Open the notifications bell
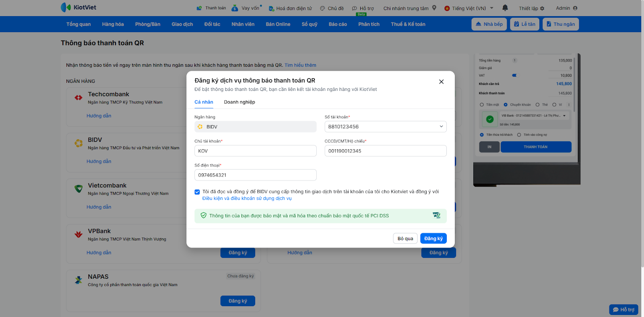 (x=505, y=8)
